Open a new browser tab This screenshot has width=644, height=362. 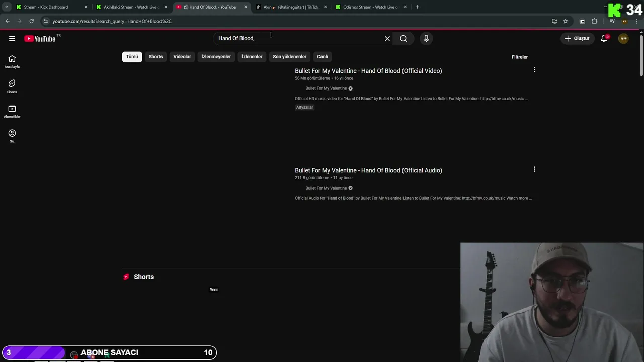click(x=417, y=7)
